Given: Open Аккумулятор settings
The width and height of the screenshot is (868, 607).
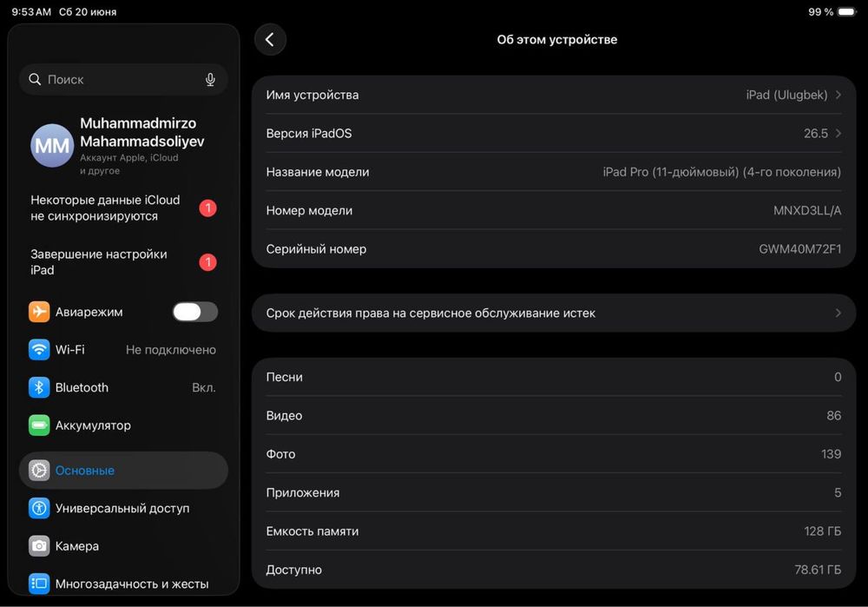Looking at the screenshot, I should [123, 426].
